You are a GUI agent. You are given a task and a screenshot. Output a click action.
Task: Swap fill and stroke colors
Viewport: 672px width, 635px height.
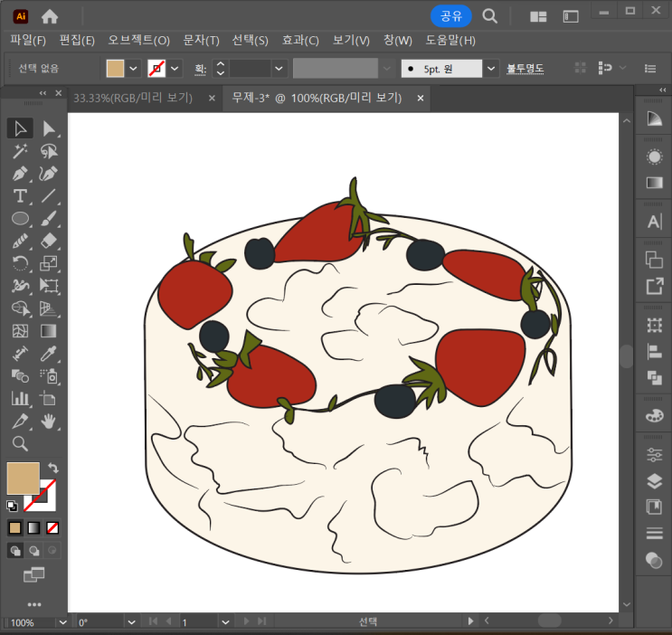[x=53, y=468]
